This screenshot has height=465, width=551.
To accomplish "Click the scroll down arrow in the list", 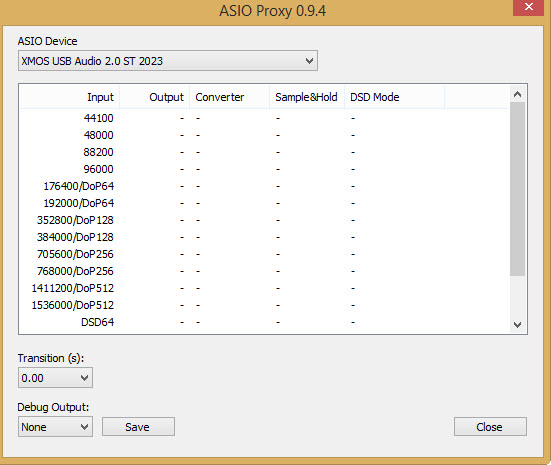I will 517,324.
